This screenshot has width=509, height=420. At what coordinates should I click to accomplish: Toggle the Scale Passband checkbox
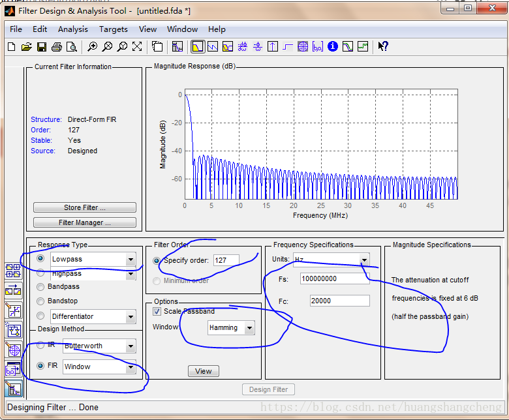pos(157,312)
